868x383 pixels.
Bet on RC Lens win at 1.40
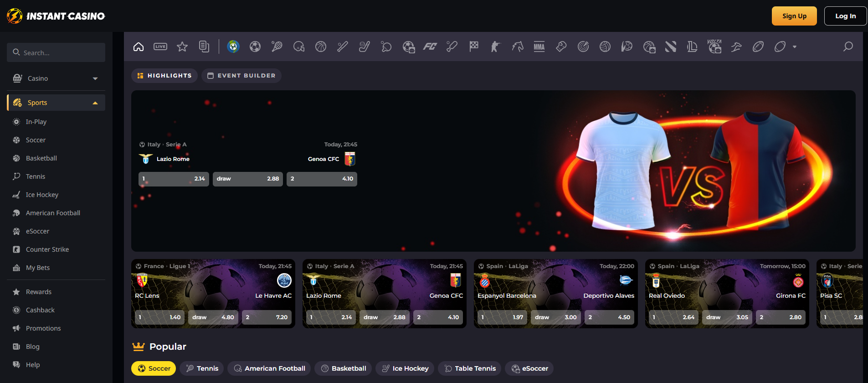pyautogui.click(x=159, y=317)
